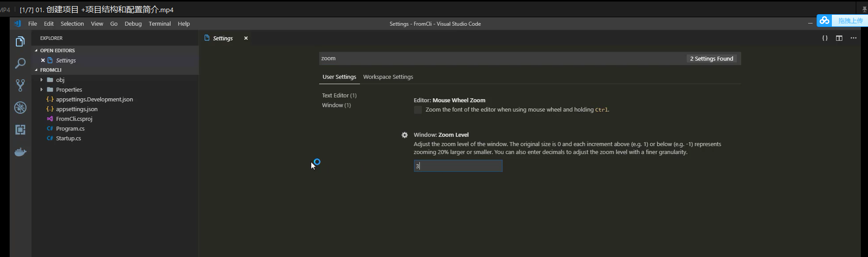Collapse the OPEN EDITORS section
This screenshot has height=257, width=868.
tap(57, 50)
